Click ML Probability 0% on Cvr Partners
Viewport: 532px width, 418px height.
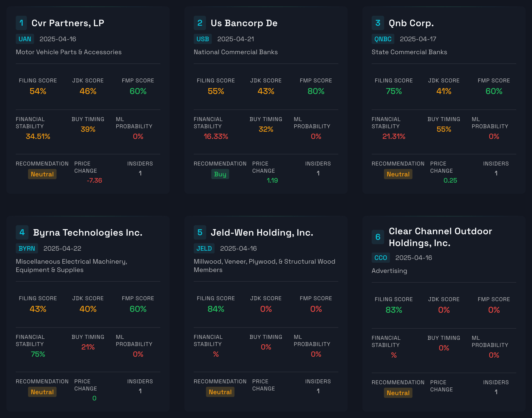click(138, 137)
